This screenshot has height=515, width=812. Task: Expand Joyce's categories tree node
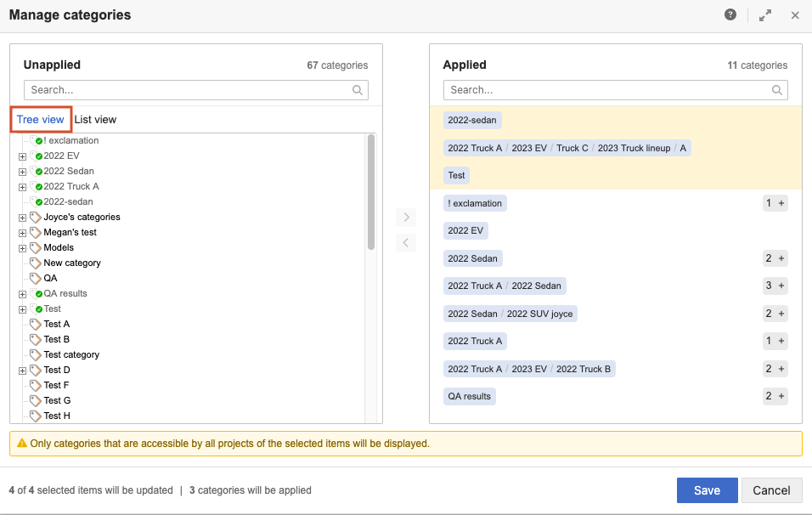(x=22, y=218)
